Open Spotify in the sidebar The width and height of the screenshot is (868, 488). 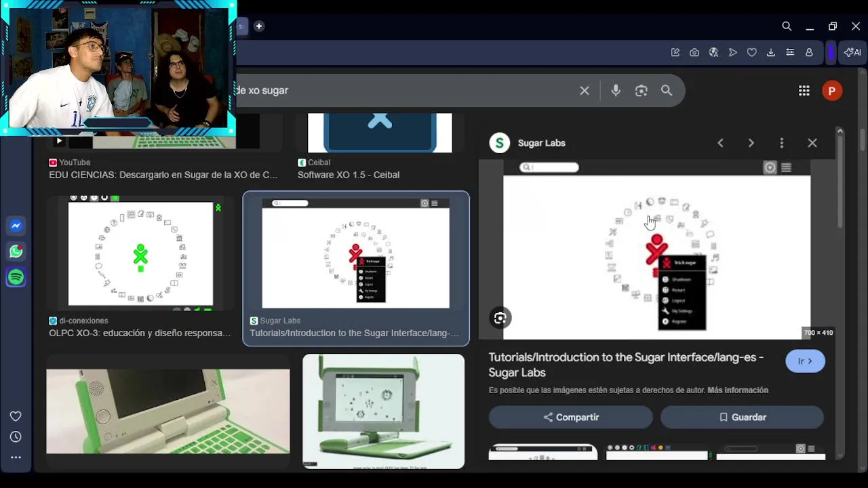pos(16,277)
